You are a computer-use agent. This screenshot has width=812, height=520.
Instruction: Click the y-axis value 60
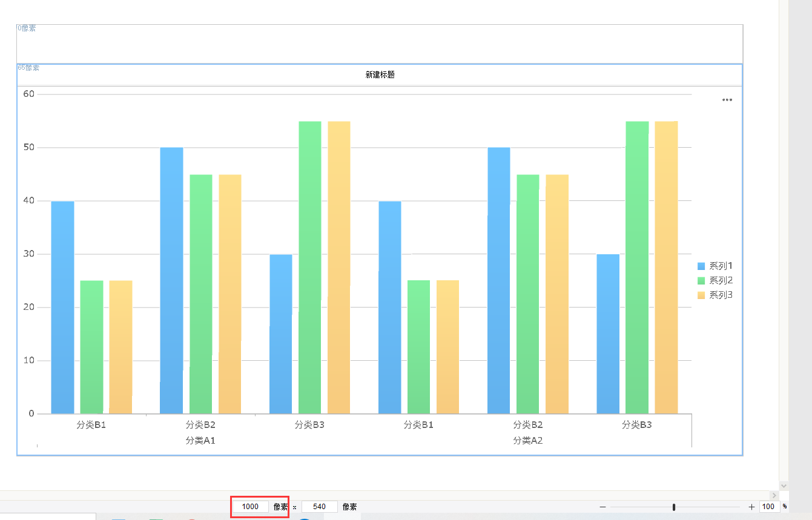point(28,94)
